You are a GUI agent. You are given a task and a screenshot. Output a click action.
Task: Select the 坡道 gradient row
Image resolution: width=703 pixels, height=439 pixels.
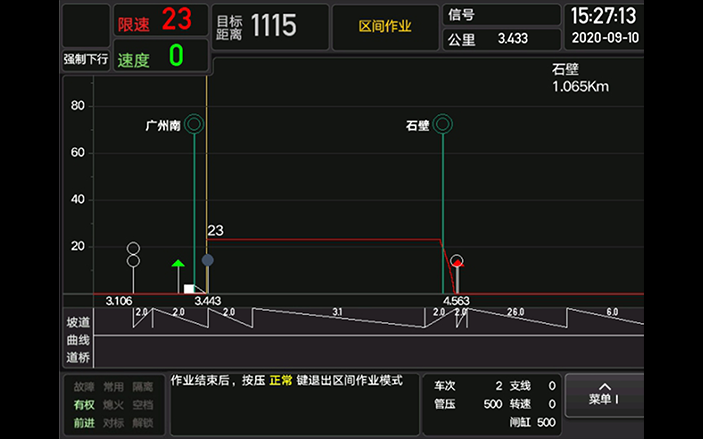[x=78, y=322]
